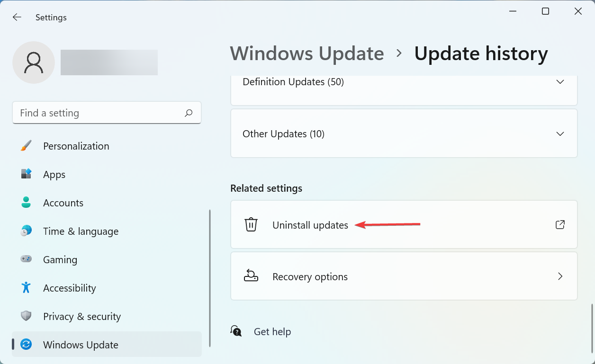This screenshot has width=595, height=364.
Task: Click the Accounts person icon
Action: [26, 203]
